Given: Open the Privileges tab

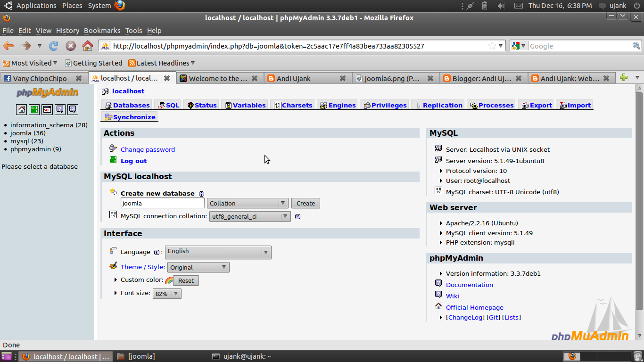Looking at the screenshot, I should [384, 106].
